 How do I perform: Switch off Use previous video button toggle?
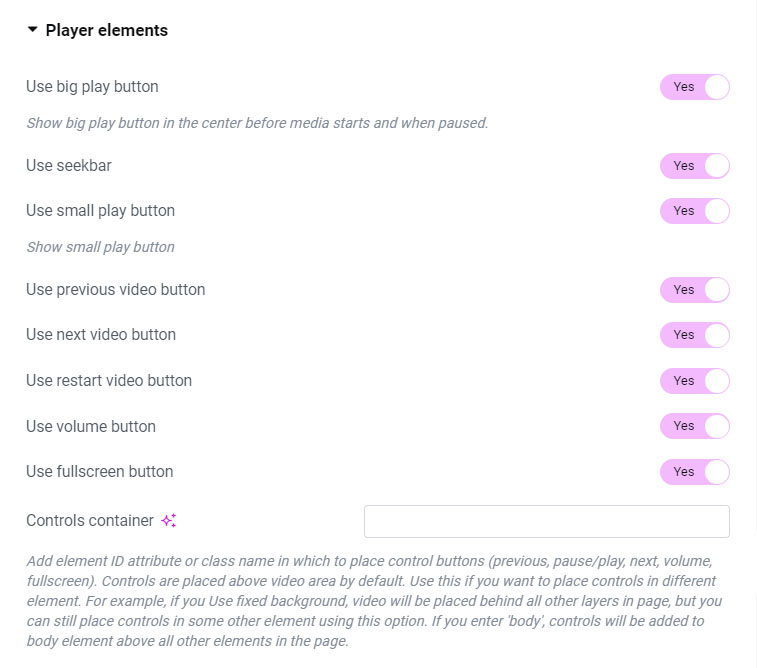click(x=694, y=290)
